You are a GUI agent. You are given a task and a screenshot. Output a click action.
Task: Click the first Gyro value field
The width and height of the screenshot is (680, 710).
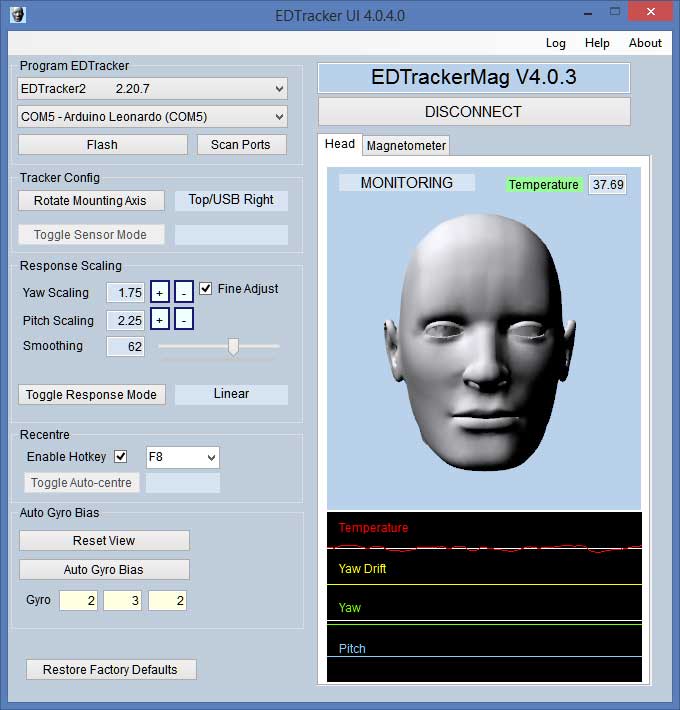[78, 601]
